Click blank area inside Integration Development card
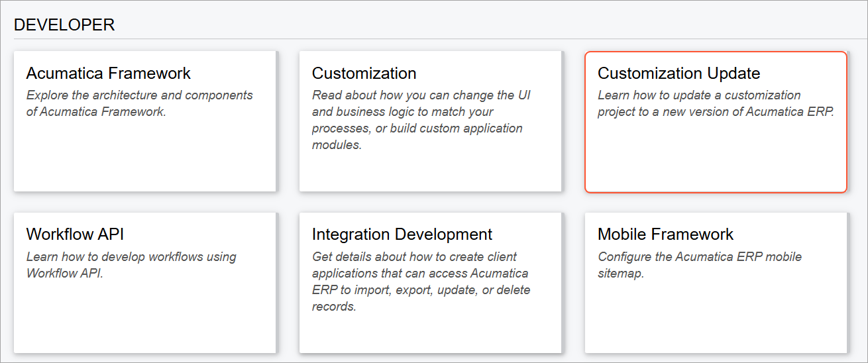Image resolution: width=868 pixels, height=363 pixels. pyautogui.click(x=430, y=333)
